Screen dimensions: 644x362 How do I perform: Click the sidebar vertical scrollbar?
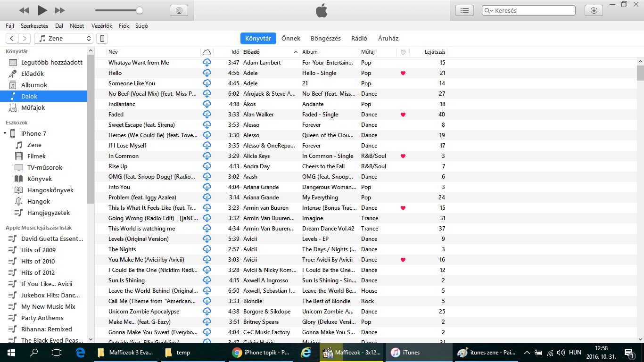coord(91,130)
